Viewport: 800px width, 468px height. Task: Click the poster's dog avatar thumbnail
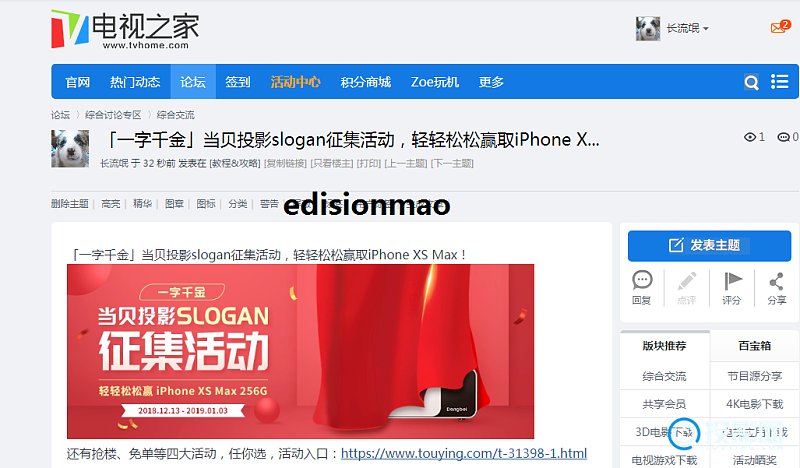[70, 149]
